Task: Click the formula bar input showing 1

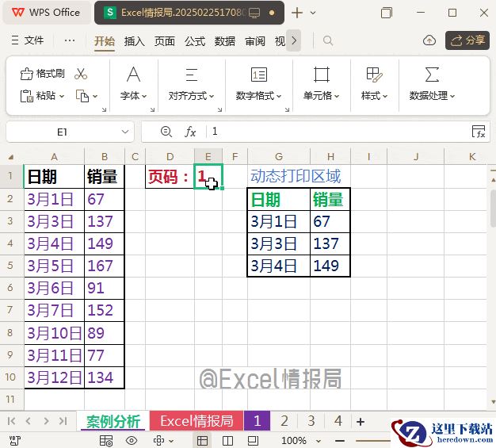Action: coord(338,132)
